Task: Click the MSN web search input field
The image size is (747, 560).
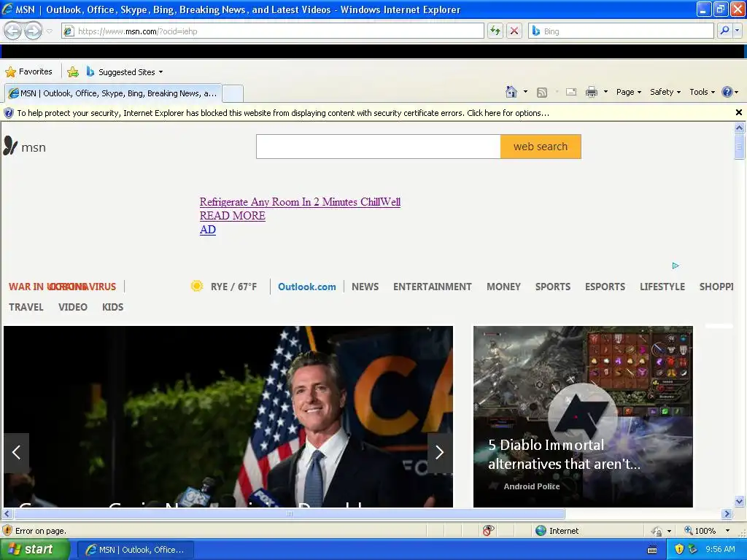Action: [x=379, y=147]
